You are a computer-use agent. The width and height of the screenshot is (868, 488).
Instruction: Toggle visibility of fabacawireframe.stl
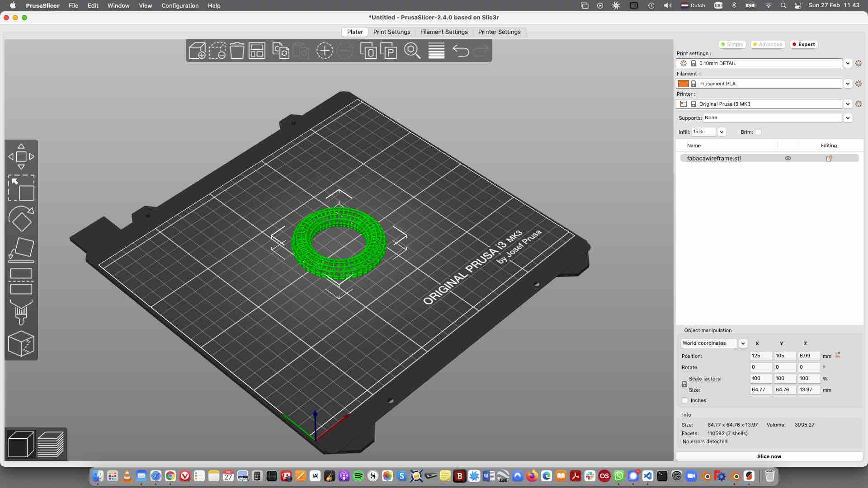[x=788, y=158]
